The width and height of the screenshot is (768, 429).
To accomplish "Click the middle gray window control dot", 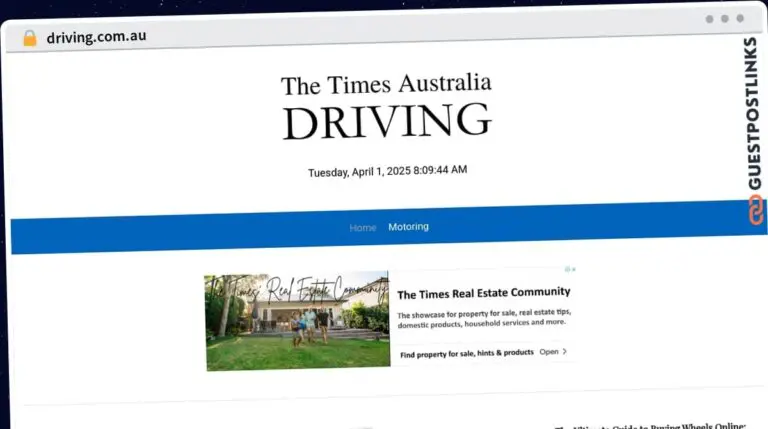I will 724,19.
